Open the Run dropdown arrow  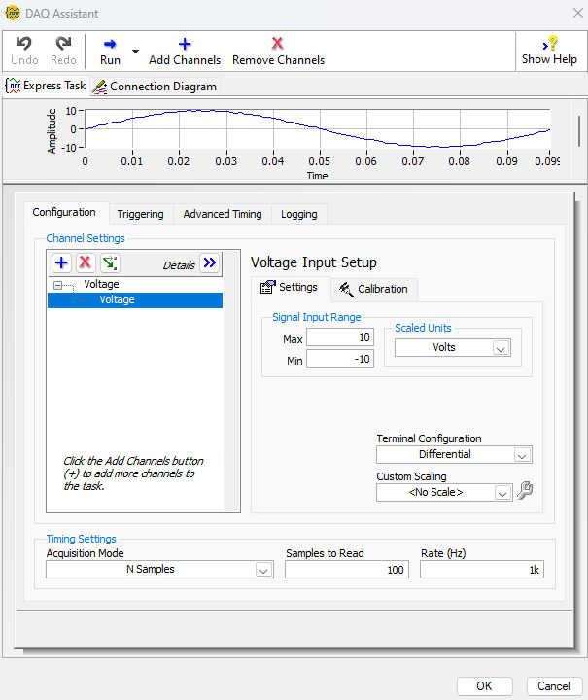pos(135,52)
